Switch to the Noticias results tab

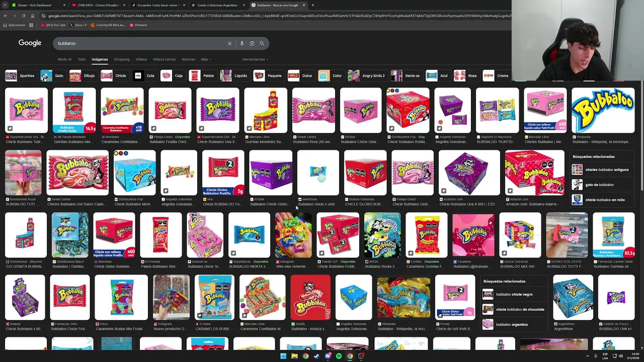coord(188,59)
